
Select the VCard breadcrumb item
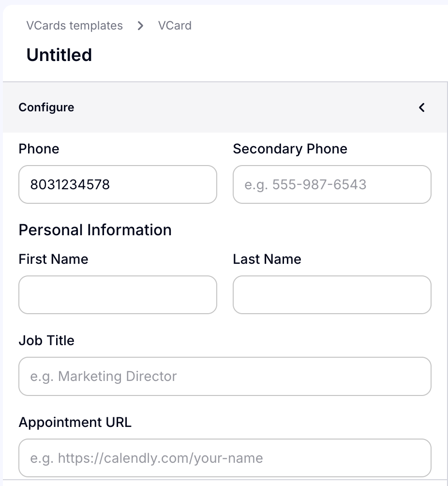(x=175, y=26)
